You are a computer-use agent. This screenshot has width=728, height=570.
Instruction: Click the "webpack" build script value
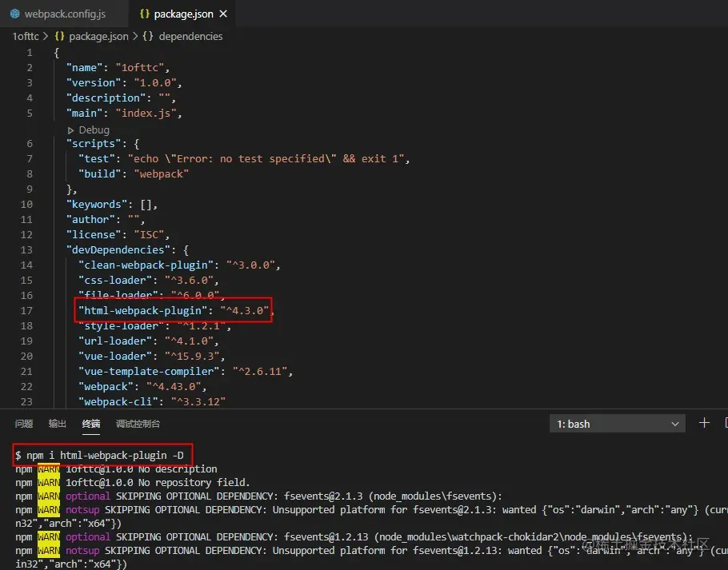(161, 173)
